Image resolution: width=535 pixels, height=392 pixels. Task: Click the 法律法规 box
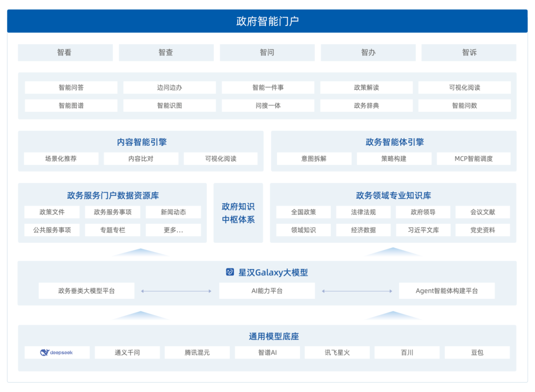[364, 212]
